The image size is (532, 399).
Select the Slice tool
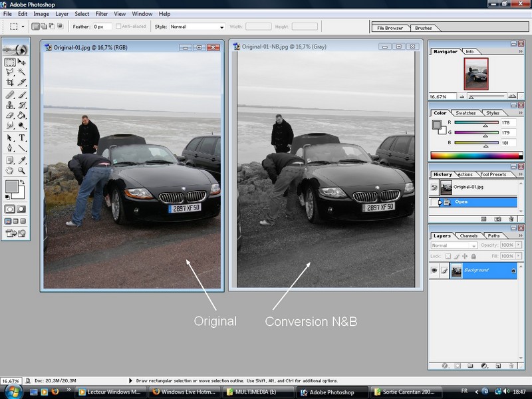click(x=22, y=82)
